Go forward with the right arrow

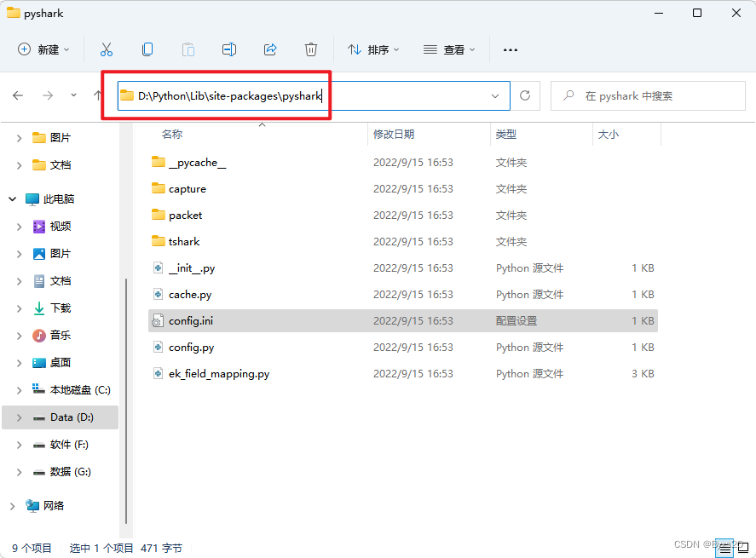click(47, 95)
